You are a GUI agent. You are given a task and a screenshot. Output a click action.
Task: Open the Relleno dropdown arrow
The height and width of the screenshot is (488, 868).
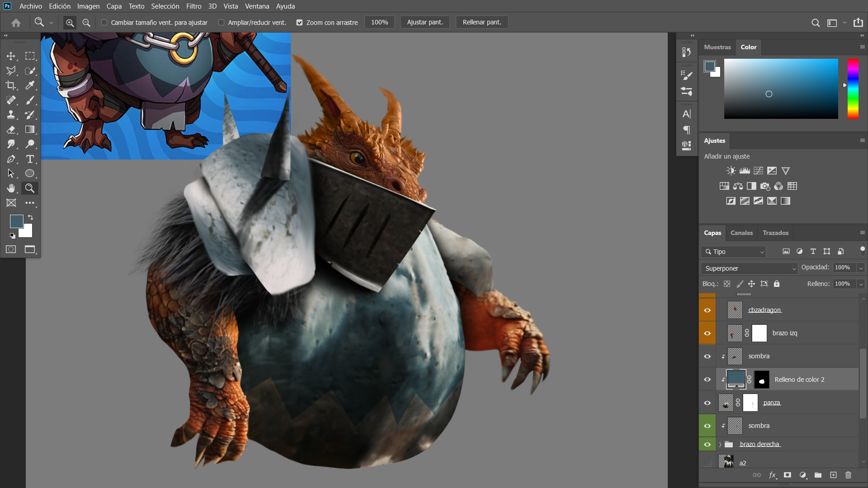coord(861,284)
